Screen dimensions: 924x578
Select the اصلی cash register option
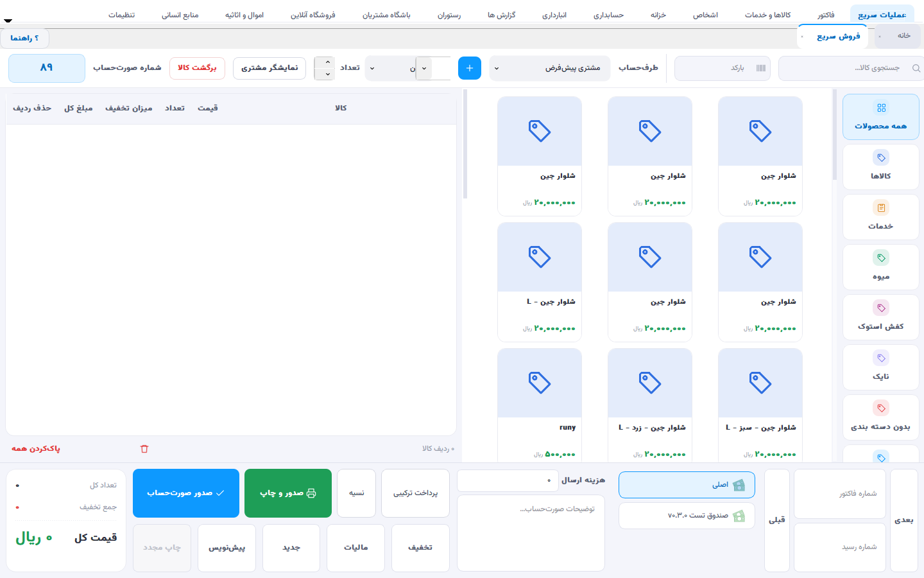[x=687, y=485]
